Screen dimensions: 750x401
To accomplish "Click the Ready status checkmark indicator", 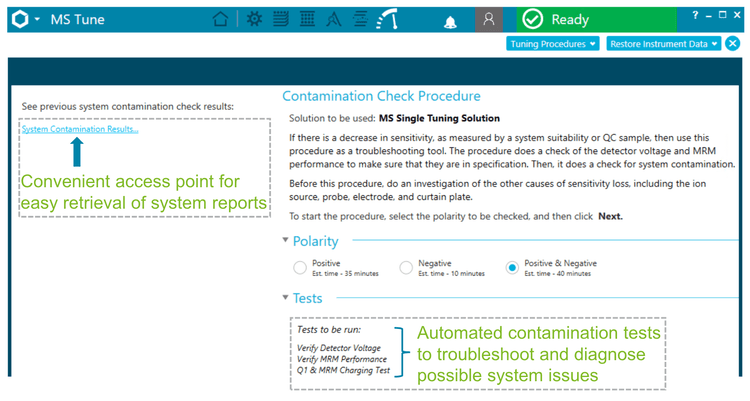I will tap(532, 20).
